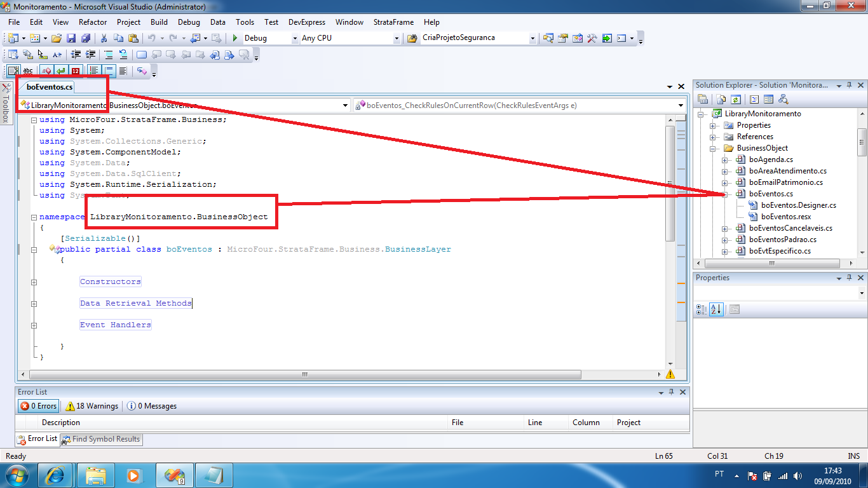Click the editor horizontal scrollbar
Screen dimensions: 868x488
(343, 374)
